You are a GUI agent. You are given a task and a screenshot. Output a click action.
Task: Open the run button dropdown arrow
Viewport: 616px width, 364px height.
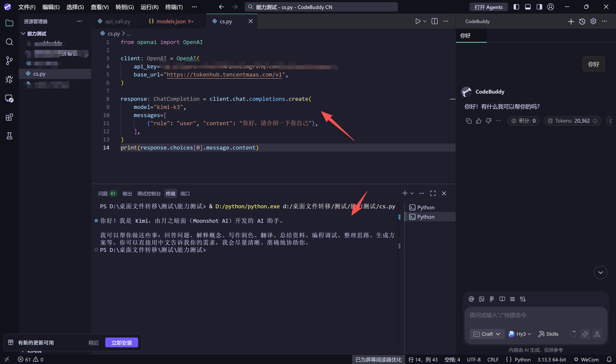point(425,21)
